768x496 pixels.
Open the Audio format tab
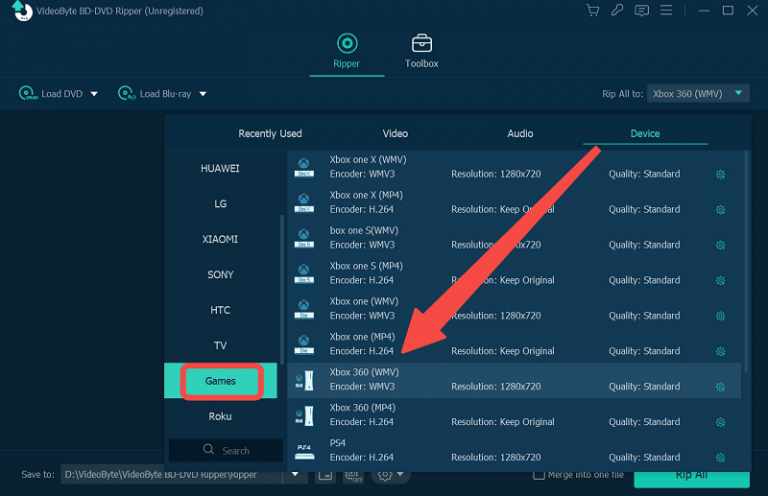[x=520, y=134]
